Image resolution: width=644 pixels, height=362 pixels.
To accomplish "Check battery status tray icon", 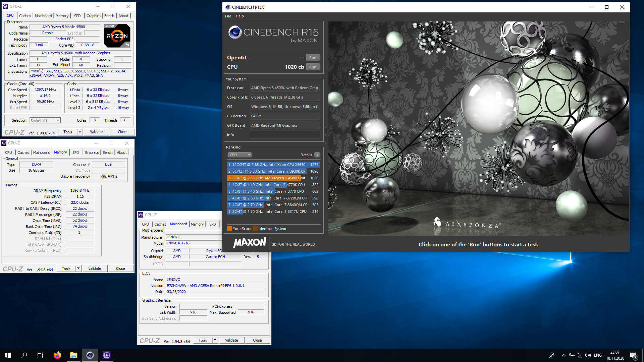I will tap(572, 355).
